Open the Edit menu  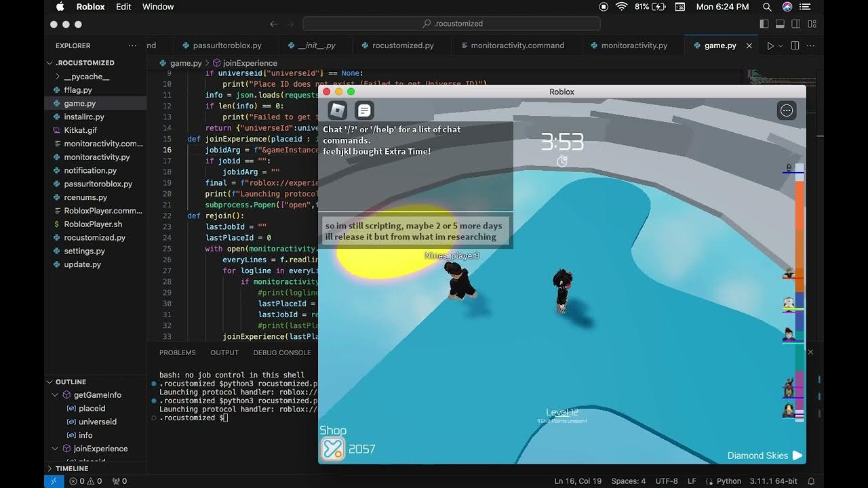coord(123,7)
